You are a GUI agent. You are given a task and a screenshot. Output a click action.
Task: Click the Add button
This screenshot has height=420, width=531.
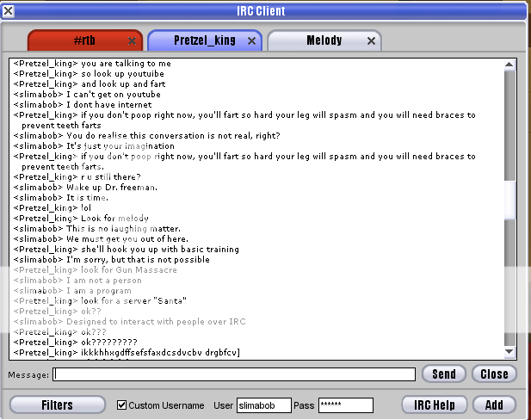tap(494, 405)
